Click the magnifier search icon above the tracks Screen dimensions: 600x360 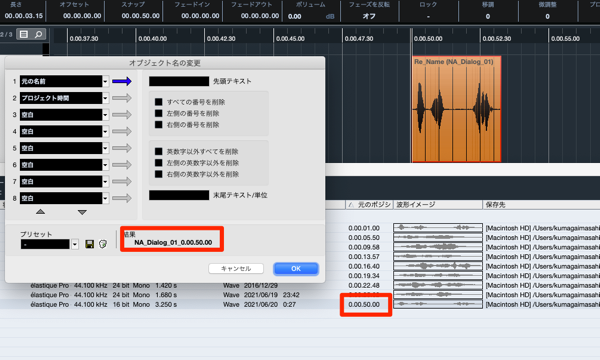[x=38, y=34]
